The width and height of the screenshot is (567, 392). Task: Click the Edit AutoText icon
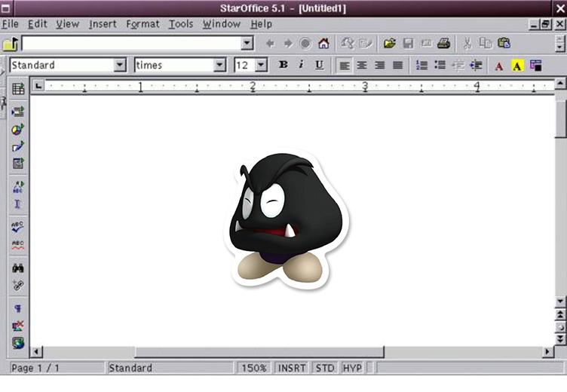(18, 187)
